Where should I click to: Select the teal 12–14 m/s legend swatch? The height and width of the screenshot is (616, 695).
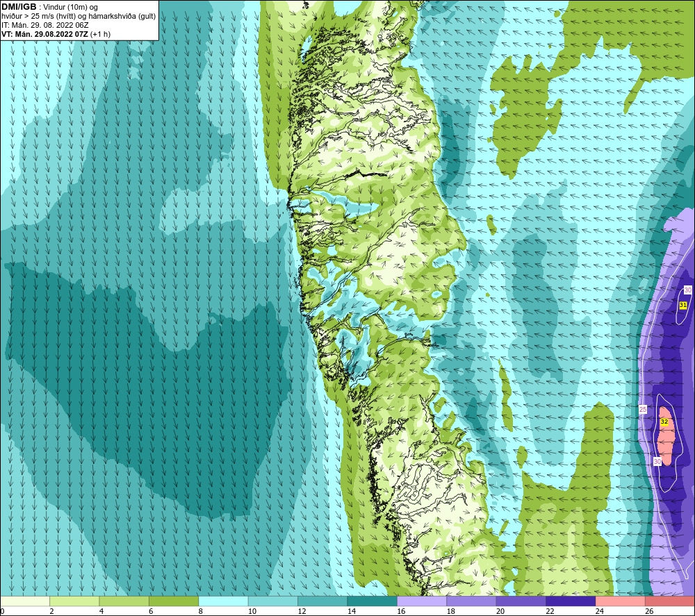click(322, 601)
